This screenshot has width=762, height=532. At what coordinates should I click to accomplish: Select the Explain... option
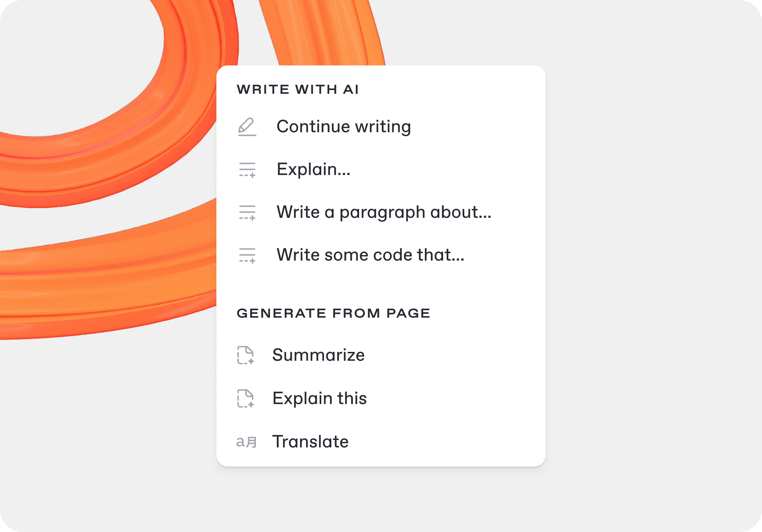(x=313, y=169)
